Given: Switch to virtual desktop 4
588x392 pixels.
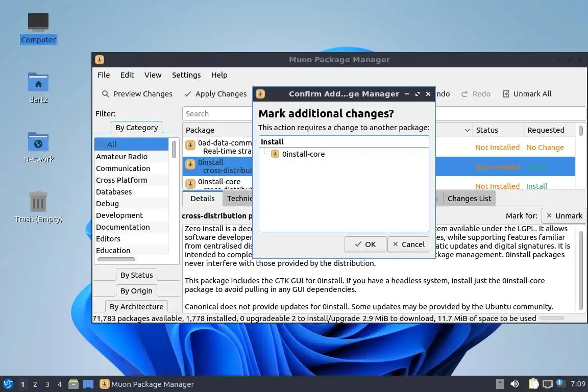Looking at the screenshot, I should (x=60, y=384).
